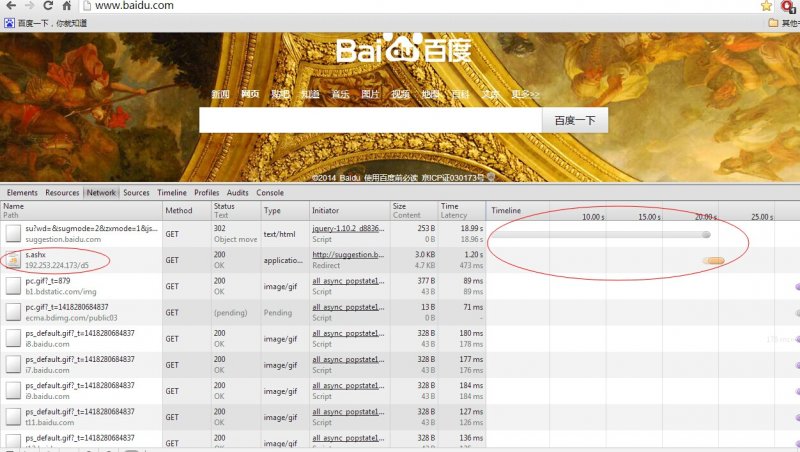
Task: Reload the page with the refresh icon
Action: click(x=48, y=6)
